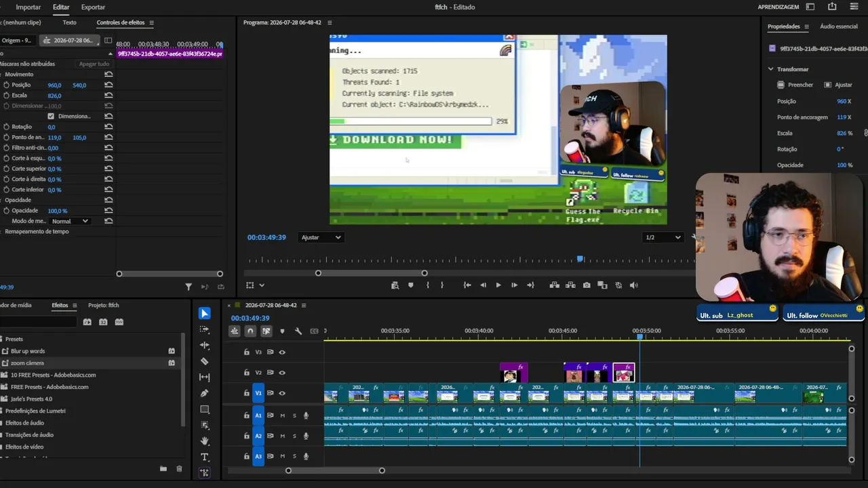Play the program monitor
Image resolution: width=868 pixels, height=488 pixels.
(498, 285)
